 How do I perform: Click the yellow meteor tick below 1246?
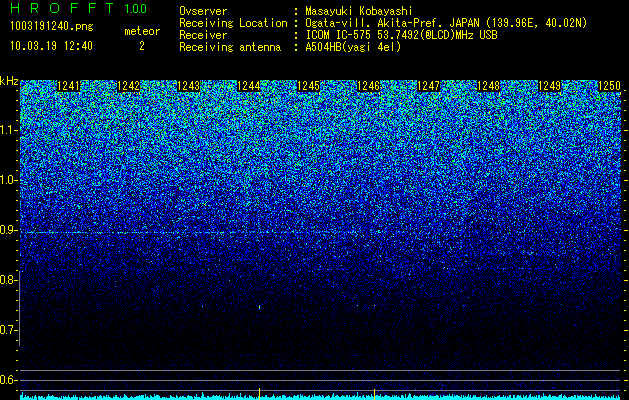coord(375,394)
